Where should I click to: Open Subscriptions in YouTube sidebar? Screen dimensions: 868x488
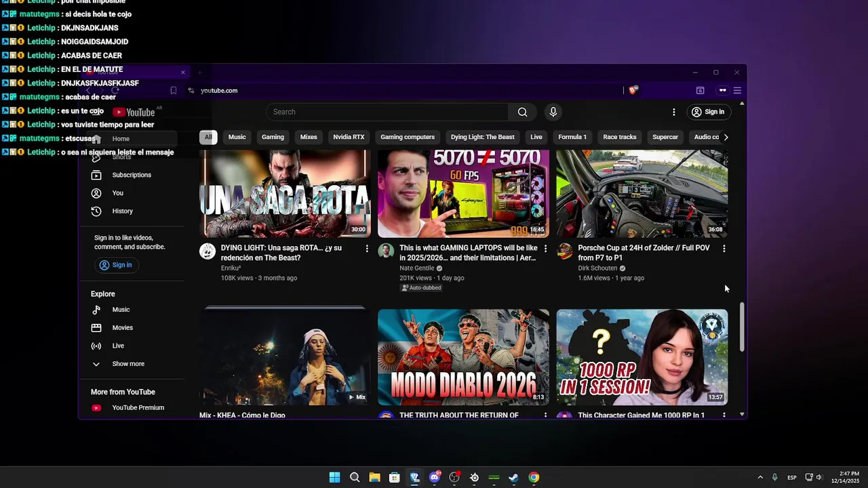pos(132,175)
